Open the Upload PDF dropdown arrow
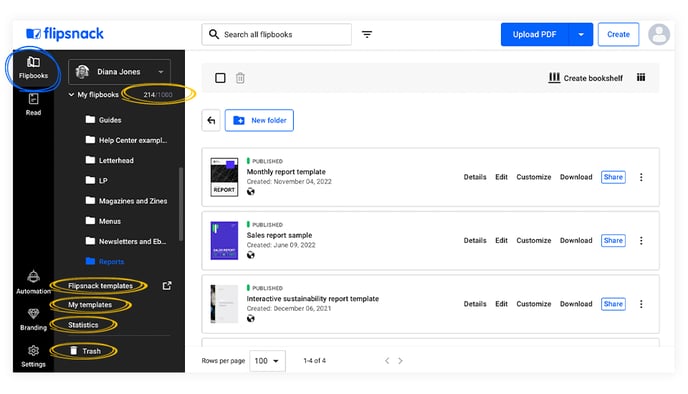688x394 pixels. point(581,34)
